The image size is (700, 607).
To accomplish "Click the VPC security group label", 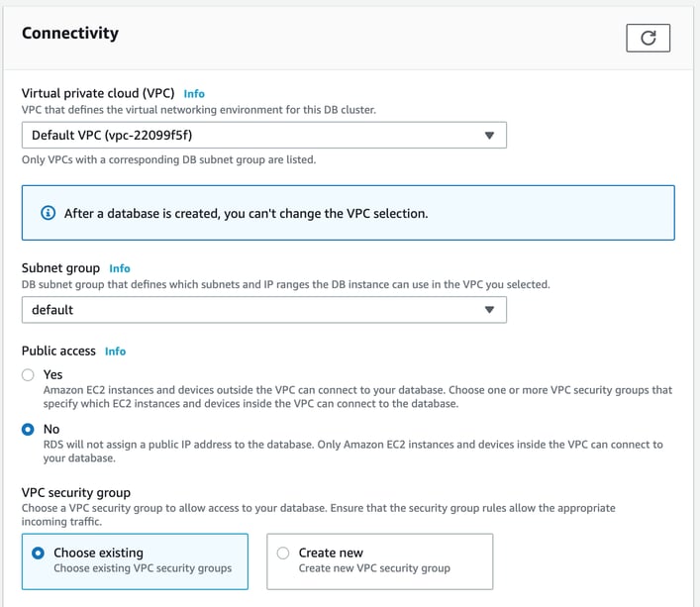I will click(x=76, y=493).
